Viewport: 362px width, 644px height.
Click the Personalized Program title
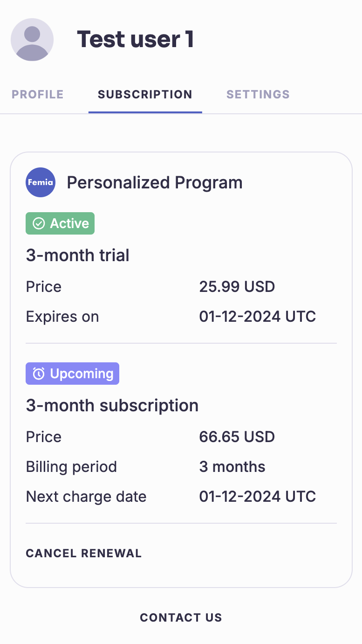coord(155,182)
